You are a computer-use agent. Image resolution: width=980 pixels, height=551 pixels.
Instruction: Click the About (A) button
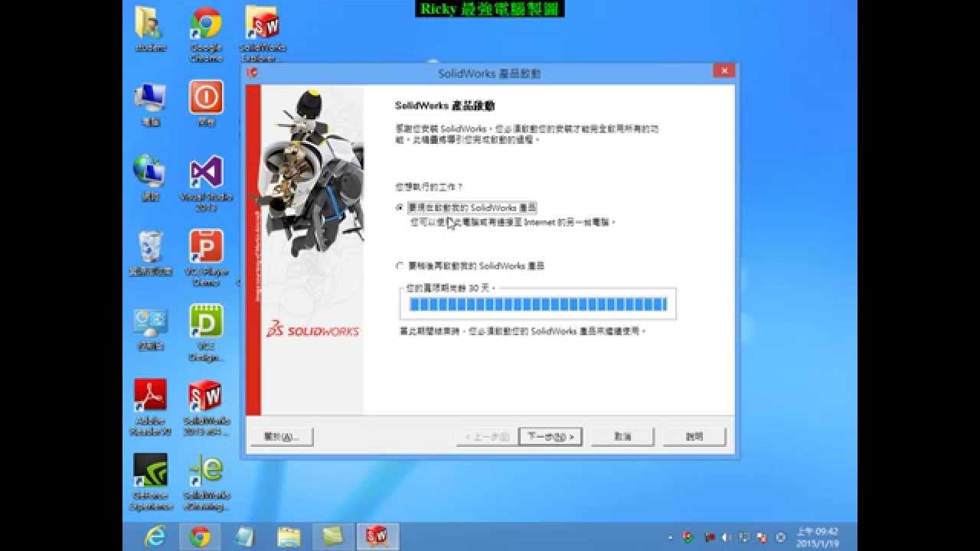[282, 437]
